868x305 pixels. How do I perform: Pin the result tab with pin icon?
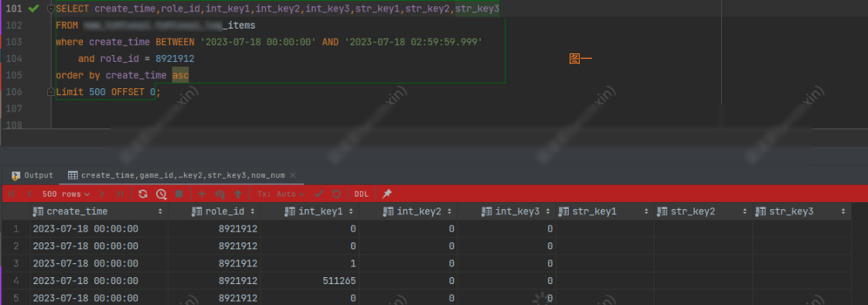click(x=387, y=194)
